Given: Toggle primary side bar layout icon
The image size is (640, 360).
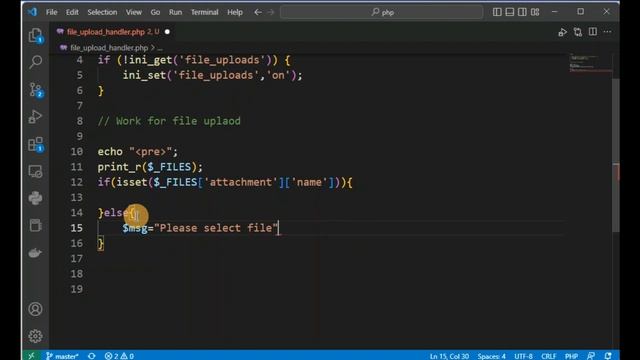Looking at the screenshot, I should pos(497,12).
